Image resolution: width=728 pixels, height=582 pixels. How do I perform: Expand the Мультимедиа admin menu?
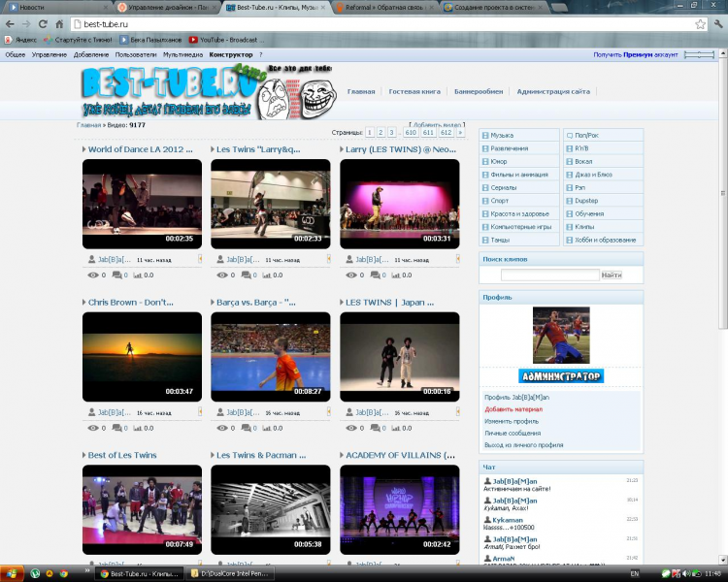[183, 55]
